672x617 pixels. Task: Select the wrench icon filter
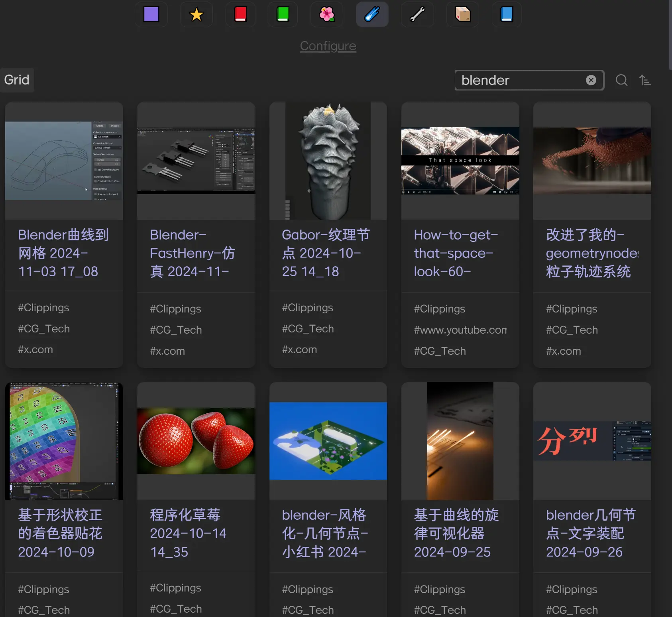click(x=417, y=14)
